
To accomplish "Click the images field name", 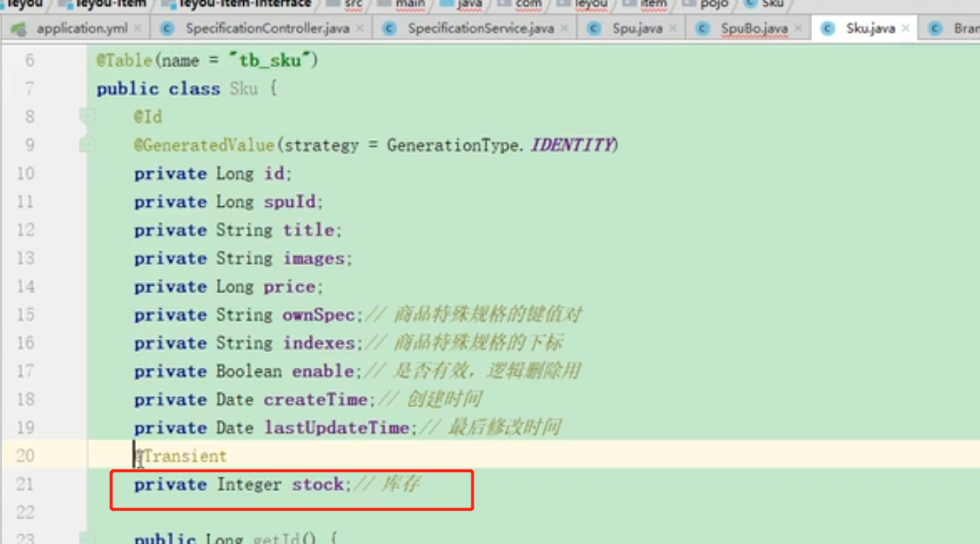I will coord(314,258).
